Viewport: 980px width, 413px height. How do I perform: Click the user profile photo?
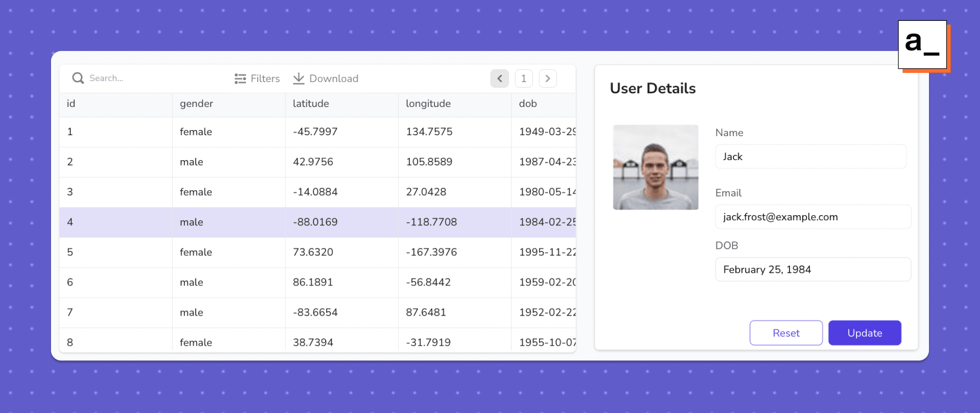click(655, 167)
